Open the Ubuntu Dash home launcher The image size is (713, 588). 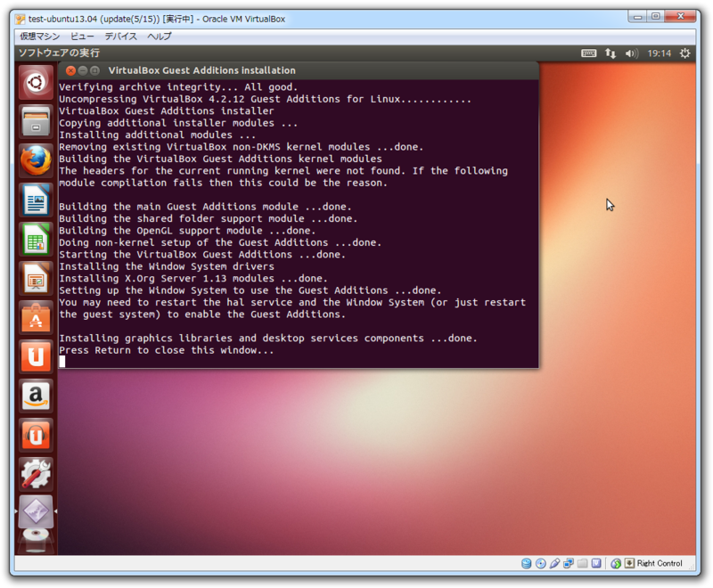[36, 83]
